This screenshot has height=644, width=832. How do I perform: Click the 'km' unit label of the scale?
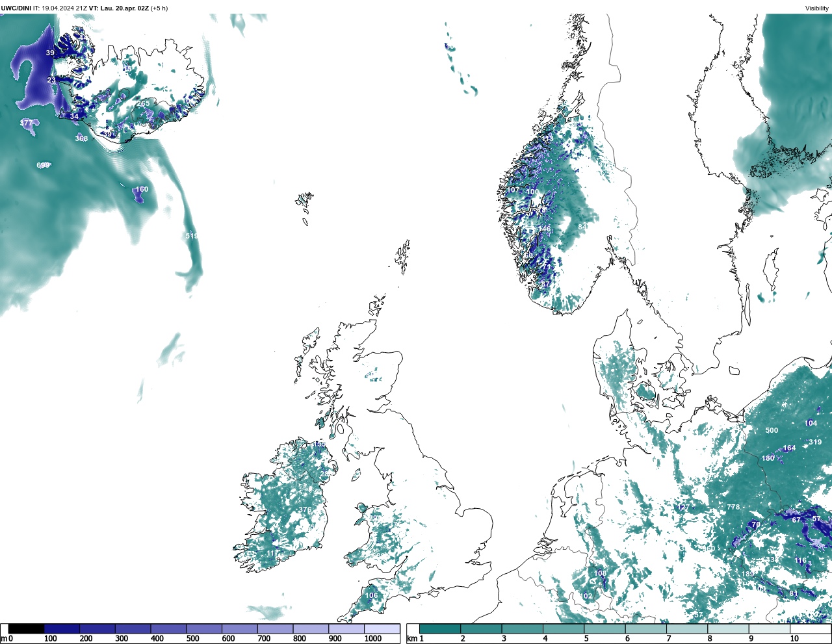pyautogui.click(x=411, y=639)
